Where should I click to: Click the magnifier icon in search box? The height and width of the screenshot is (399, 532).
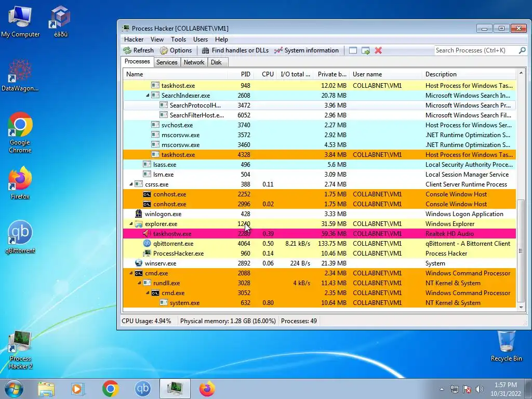tap(522, 50)
